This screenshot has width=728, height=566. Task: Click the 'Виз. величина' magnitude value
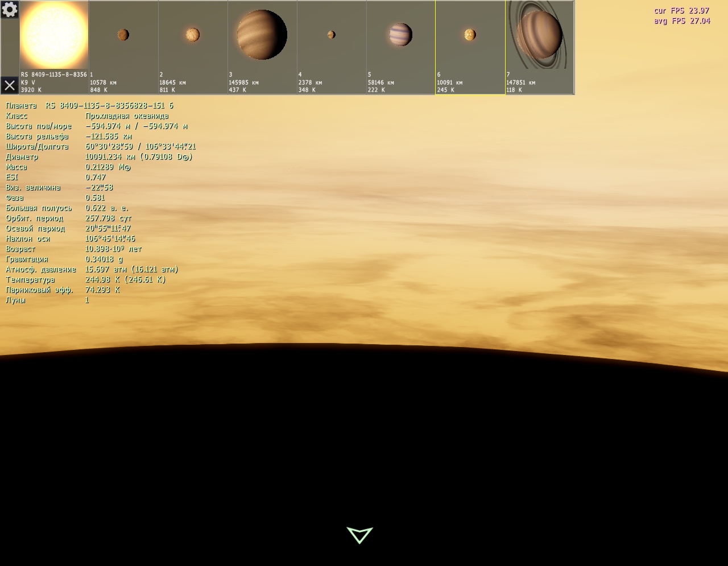coord(99,188)
